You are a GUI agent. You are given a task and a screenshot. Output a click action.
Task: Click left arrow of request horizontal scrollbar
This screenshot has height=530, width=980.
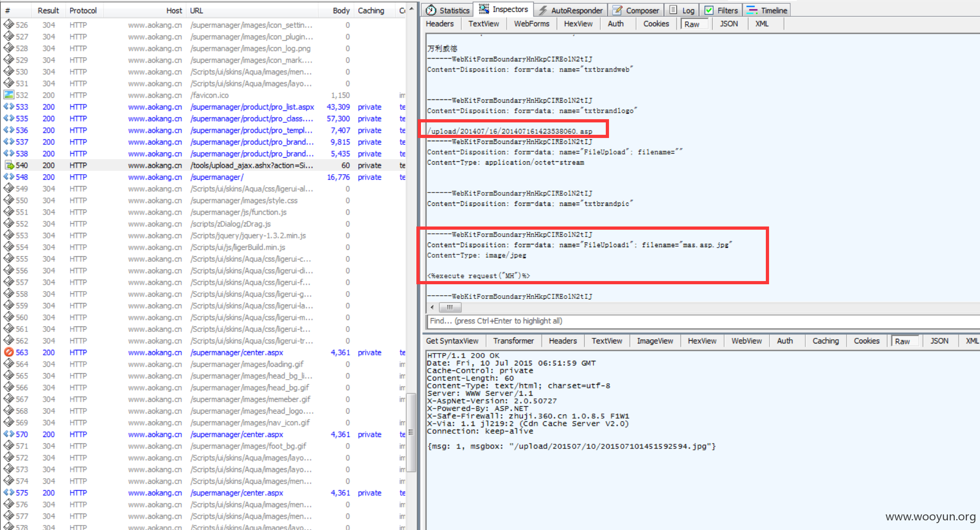point(432,307)
